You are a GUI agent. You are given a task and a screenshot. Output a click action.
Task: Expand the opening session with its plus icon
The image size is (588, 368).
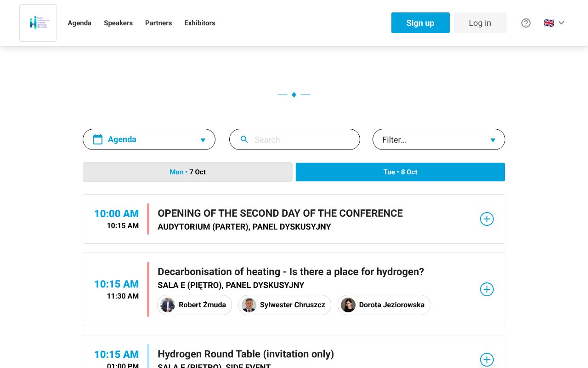click(x=486, y=219)
